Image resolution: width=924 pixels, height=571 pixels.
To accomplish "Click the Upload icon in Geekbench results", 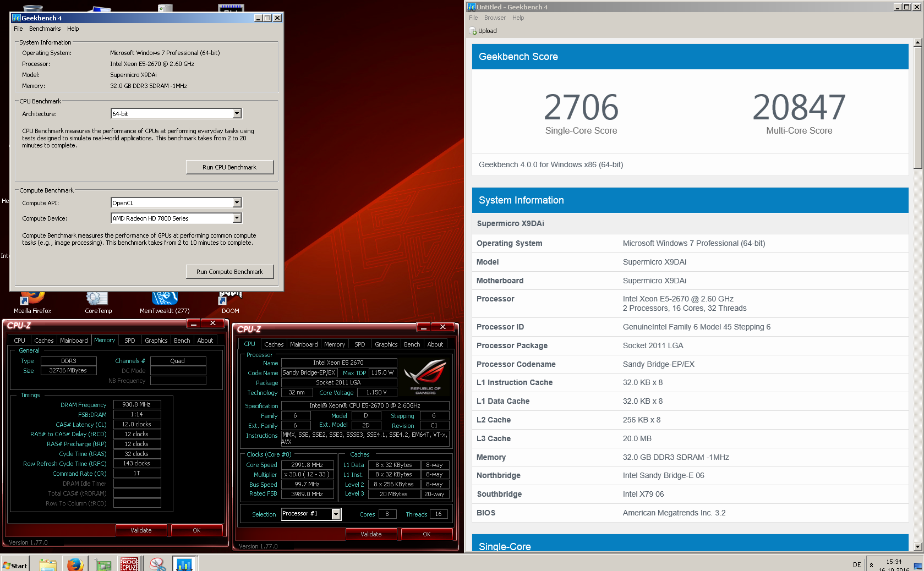I will (473, 31).
